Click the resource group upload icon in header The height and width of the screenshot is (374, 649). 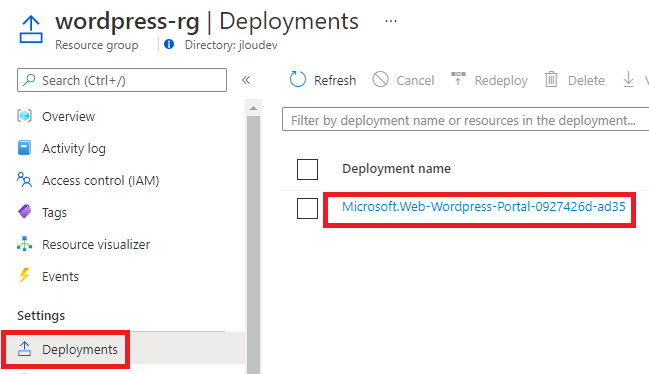31,29
